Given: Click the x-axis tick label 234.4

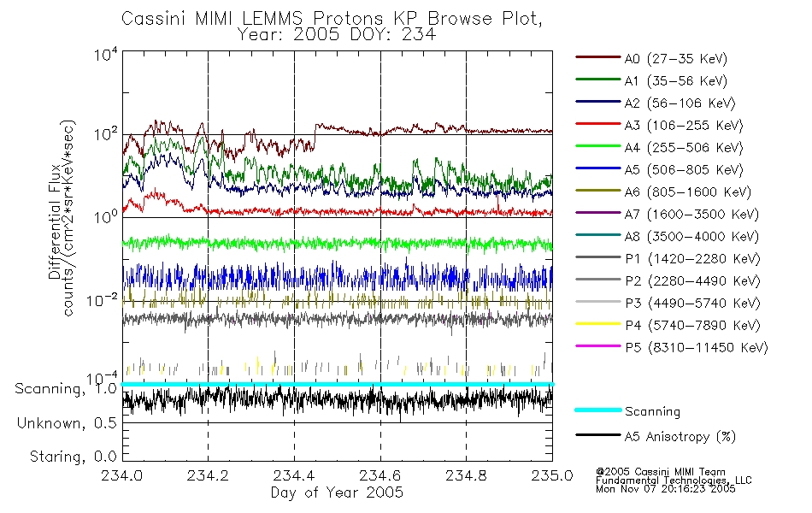Looking at the screenshot, I should click(x=294, y=475).
